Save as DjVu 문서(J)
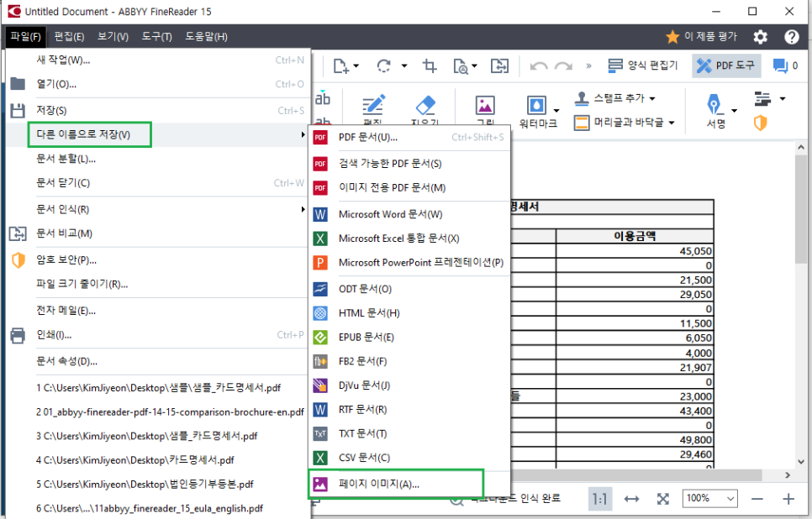The image size is (812, 519). [x=409, y=385]
